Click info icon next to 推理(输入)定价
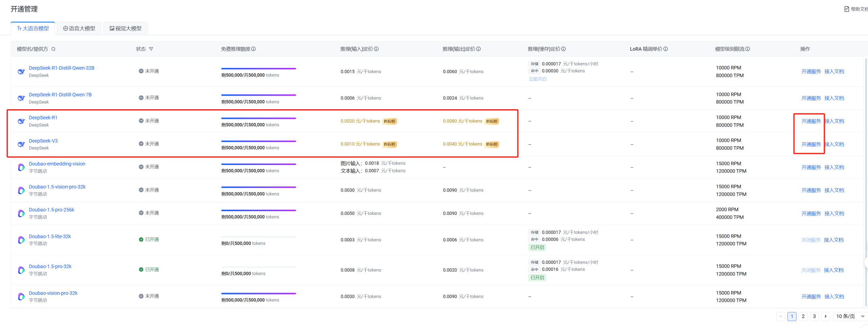868x328 pixels. 376,49
